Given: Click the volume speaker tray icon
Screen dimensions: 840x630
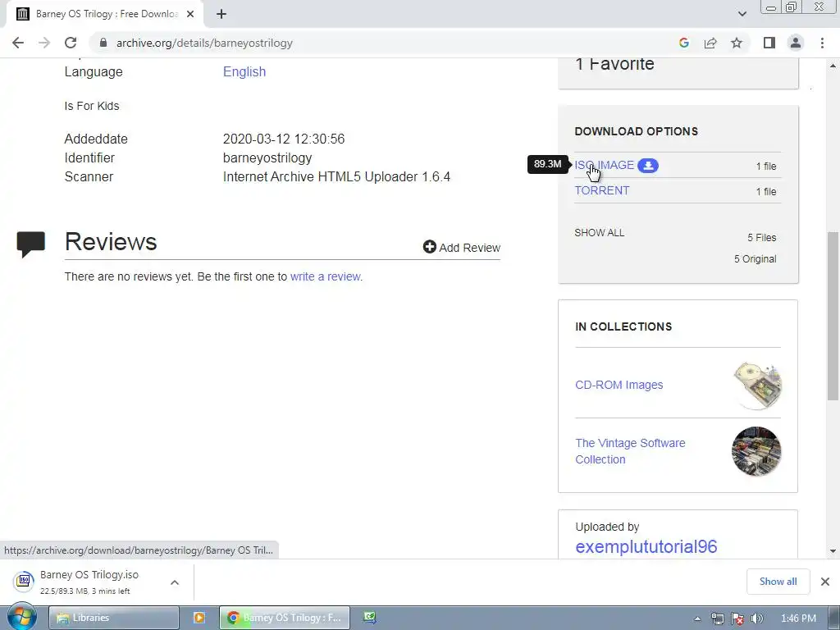Looking at the screenshot, I should pyautogui.click(x=757, y=619).
